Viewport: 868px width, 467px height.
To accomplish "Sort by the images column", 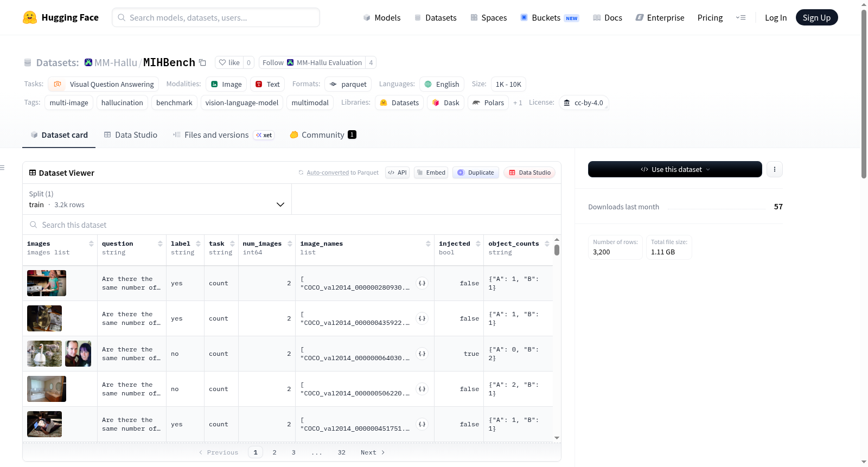I will (x=91, y=244).
